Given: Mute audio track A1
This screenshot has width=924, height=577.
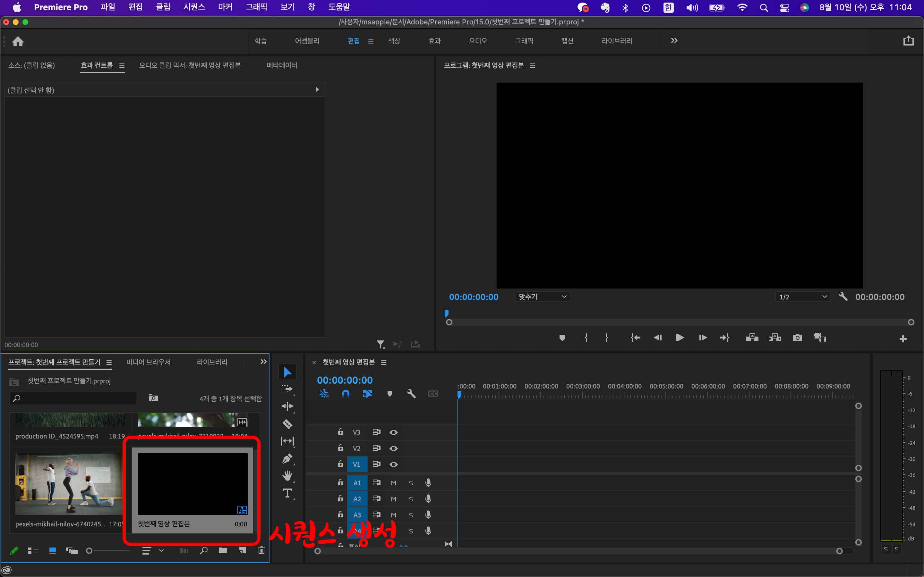Looking at the screenshot, I should pyautogui.click(x=394, y=483).
